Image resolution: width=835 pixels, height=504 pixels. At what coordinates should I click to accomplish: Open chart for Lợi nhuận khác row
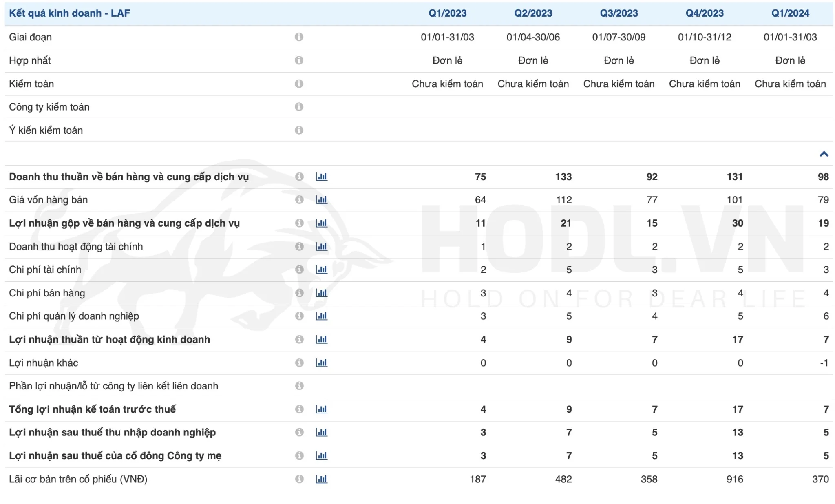coord(321,363)
